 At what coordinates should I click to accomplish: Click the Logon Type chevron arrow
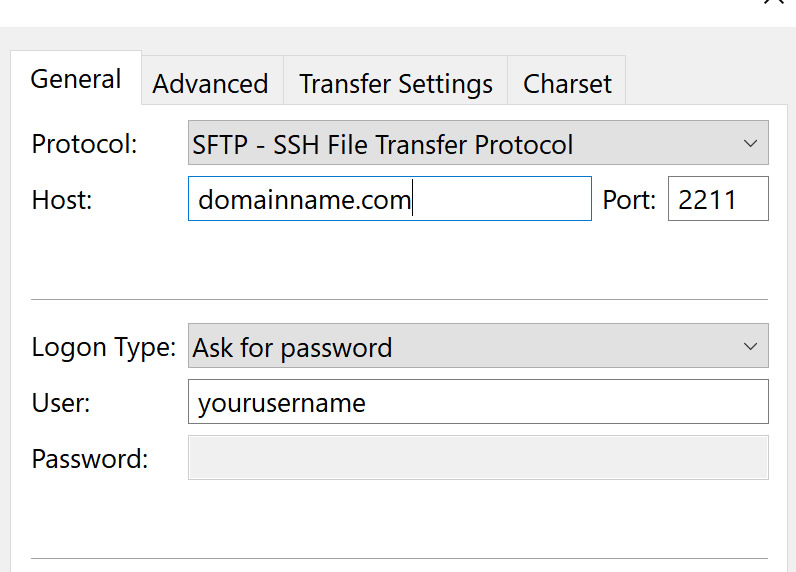(750, 346)
